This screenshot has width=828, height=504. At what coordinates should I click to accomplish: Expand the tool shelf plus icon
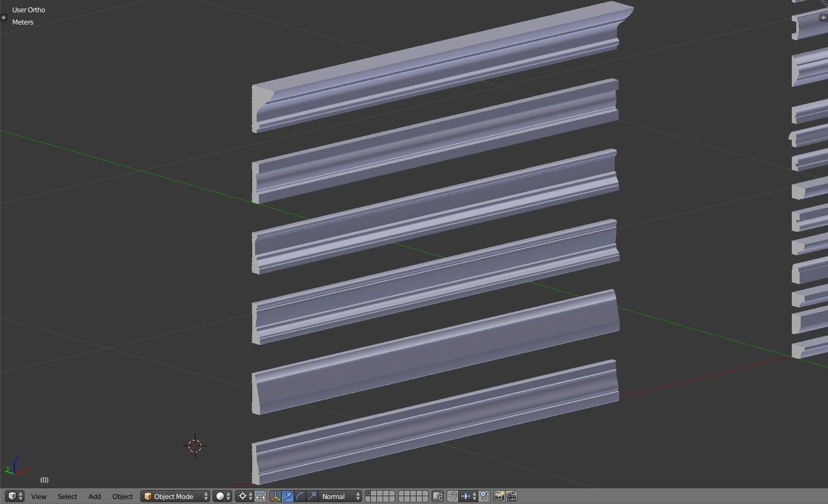coord(3,17)
